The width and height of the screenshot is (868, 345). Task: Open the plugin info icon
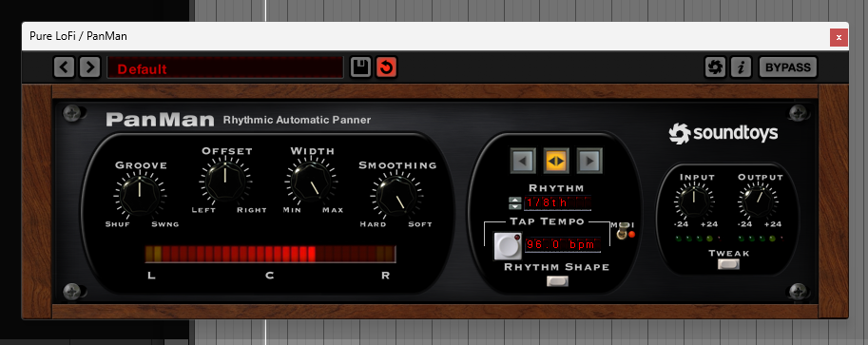click(x=741, y=67)
